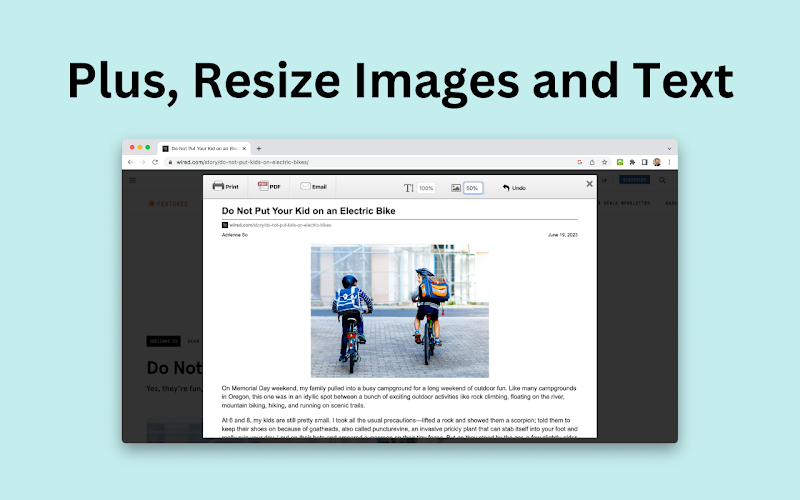Click the Google icon in address bar

[580, 162]
